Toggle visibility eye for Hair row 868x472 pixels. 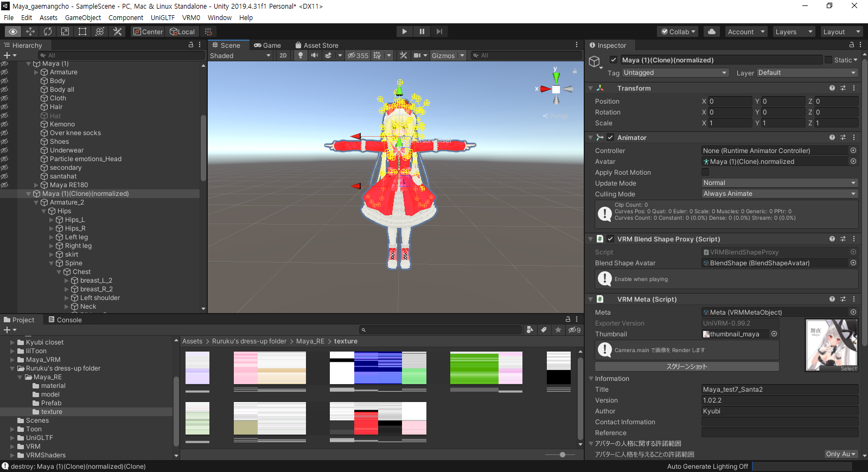click(4, 107)
